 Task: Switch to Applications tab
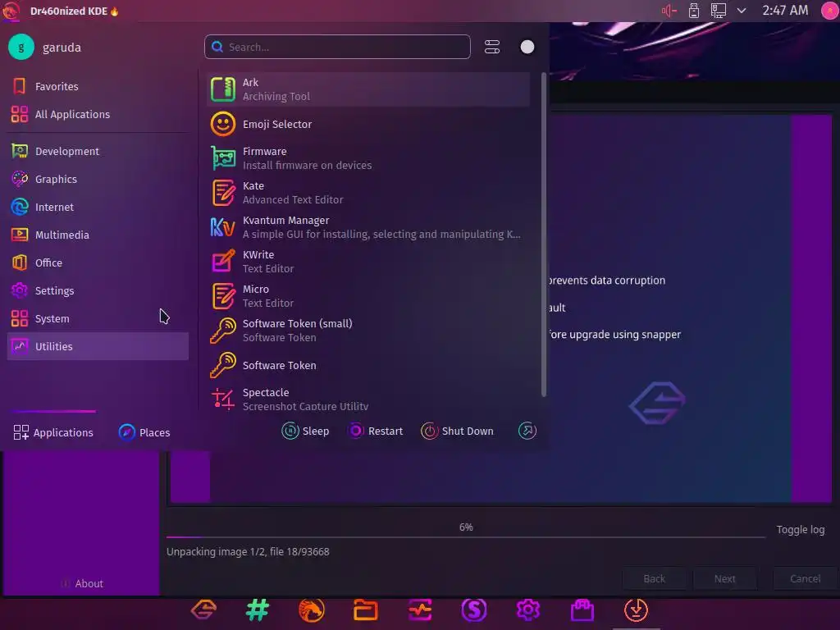[x=53, y=432]
